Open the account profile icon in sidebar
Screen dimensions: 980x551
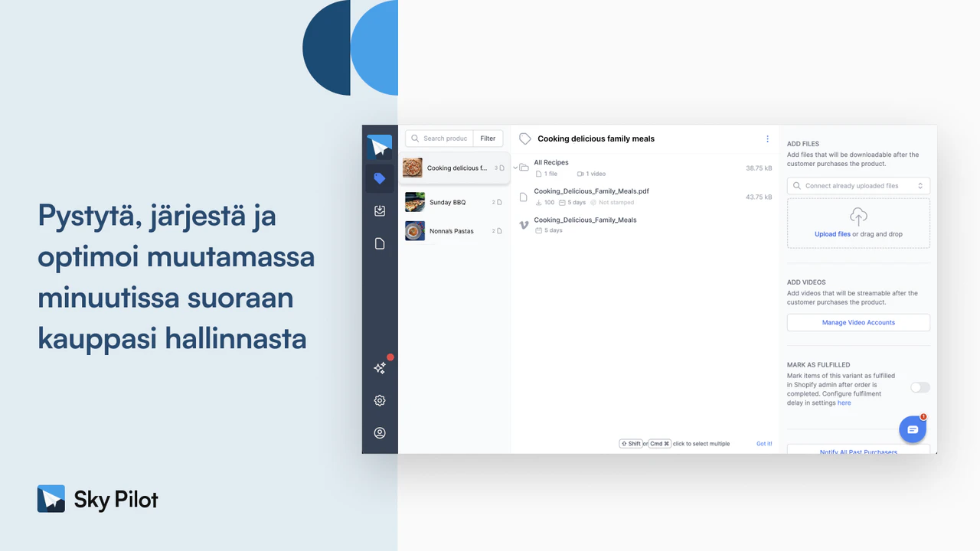[x=379, y=432]
